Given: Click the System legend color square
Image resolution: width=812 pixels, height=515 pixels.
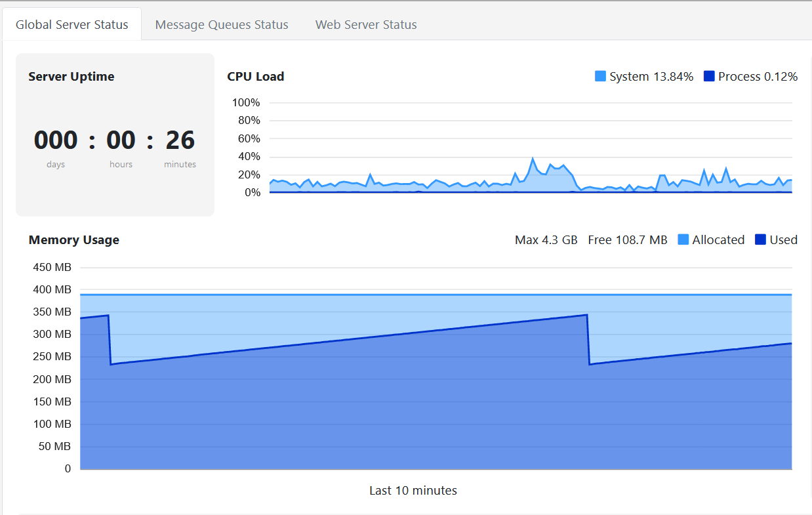Looking at the screenshot, I should tap(600, 76).
